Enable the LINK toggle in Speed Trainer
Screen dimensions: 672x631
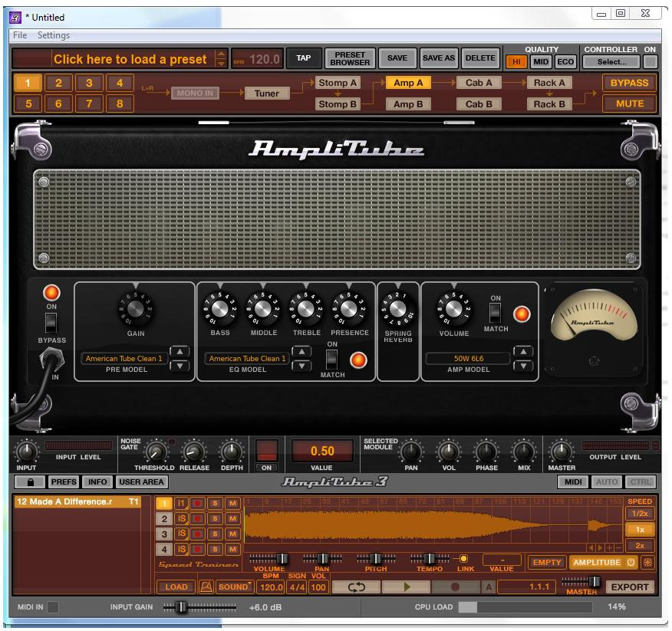[463, 559]
